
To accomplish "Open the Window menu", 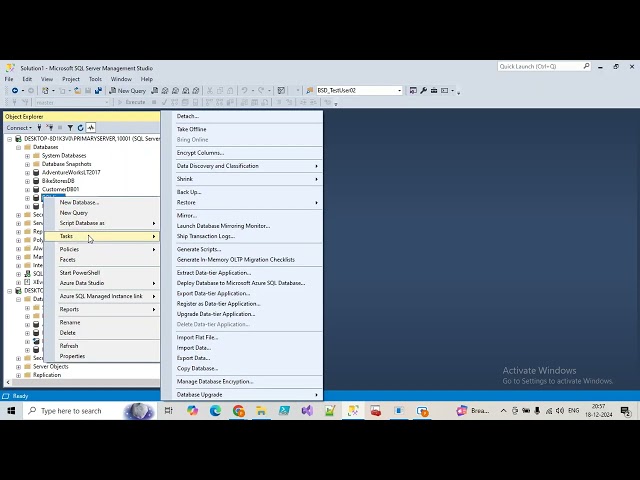I will (x=121, y=79).
